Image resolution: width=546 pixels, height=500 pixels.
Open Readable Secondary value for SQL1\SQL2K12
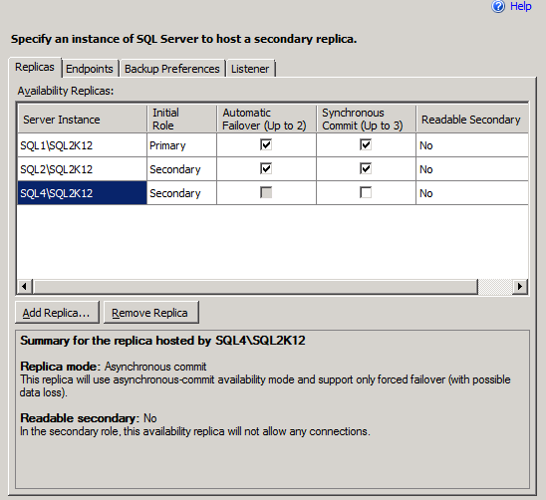(x=472, y=145)
